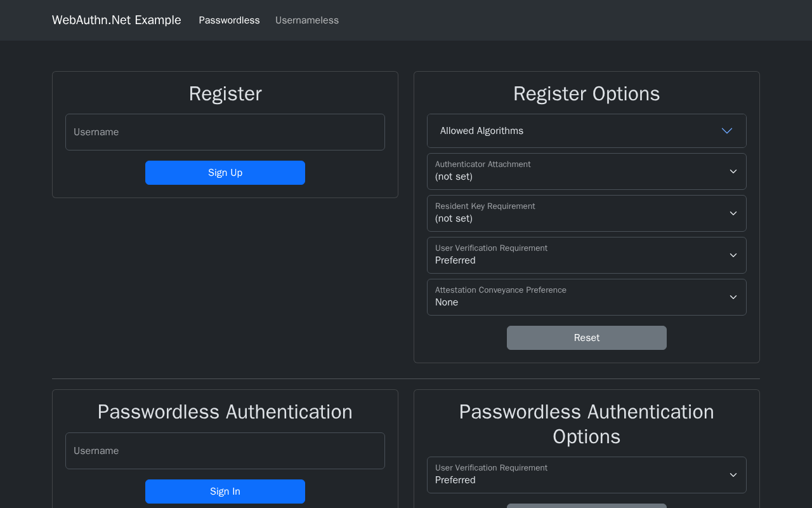Open the Authenticator Attachment select showing (not set)
This screenshot has width=812, height=508.
coord(571,171)
